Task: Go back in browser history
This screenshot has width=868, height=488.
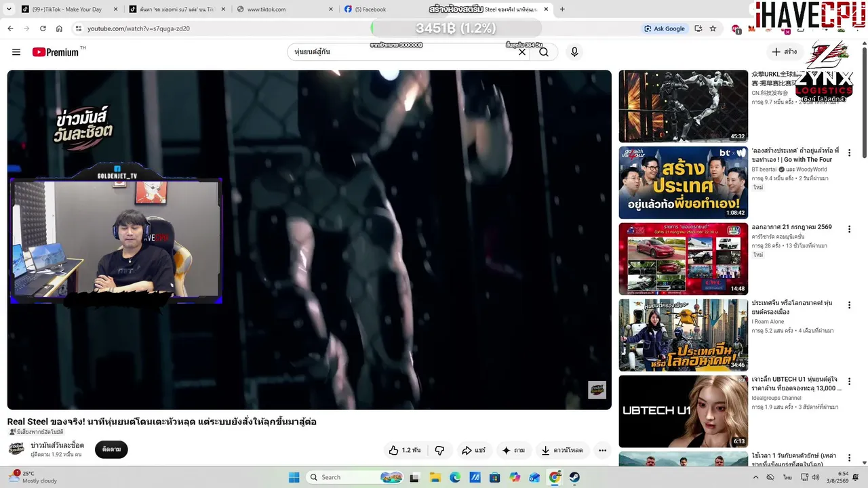Action: point(10,28)
